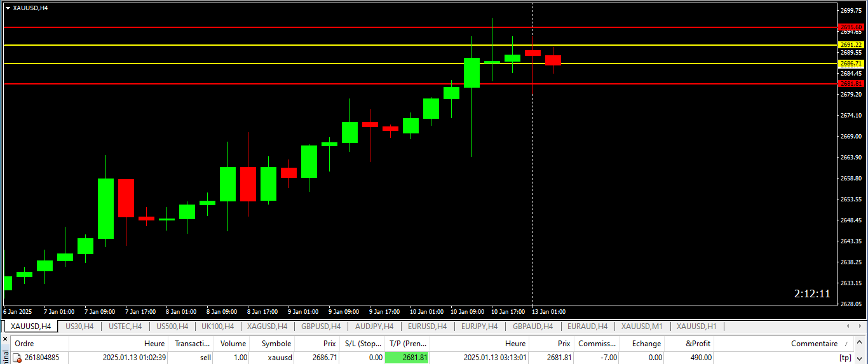This screenshot has height=364, width=868.
Task: Select order number 261804885
Action: pos(42,358)
